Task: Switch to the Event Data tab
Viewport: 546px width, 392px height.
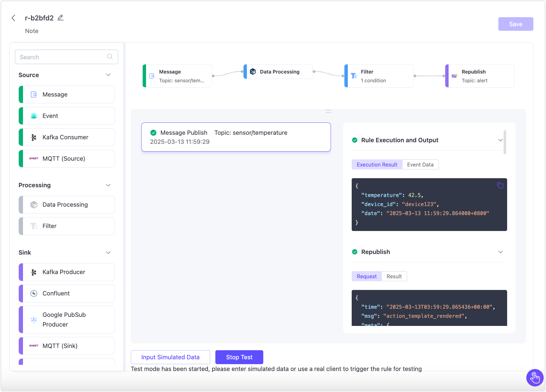Action: [x=420, y=165]
